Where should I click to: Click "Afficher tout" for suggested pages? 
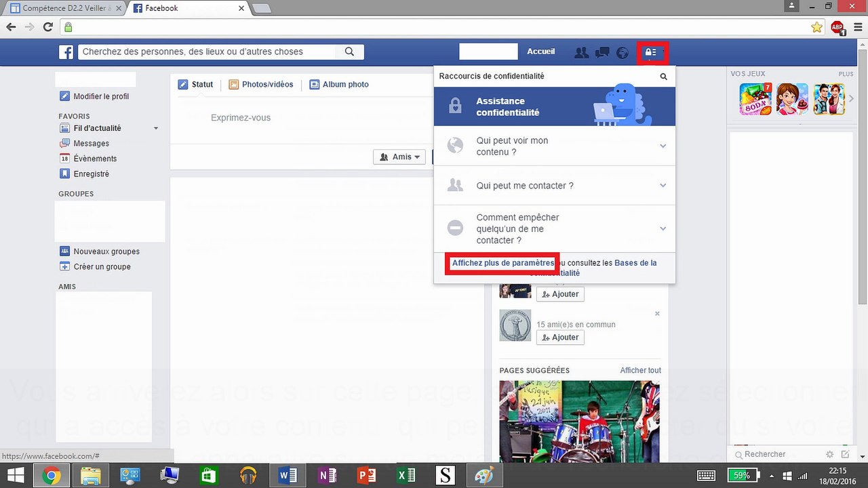tap(640, 371)
